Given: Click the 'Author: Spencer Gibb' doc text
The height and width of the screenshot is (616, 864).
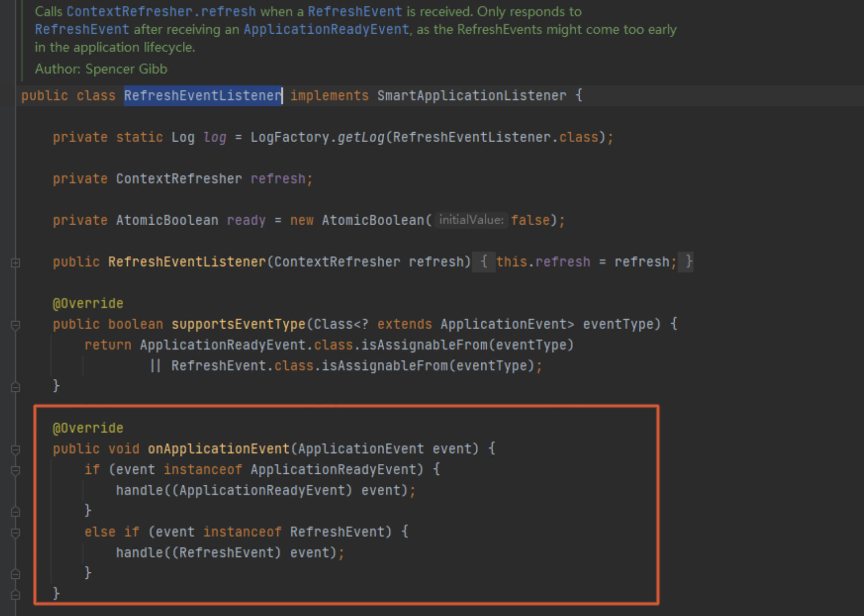Looking at the screenshot, I should pos(101,69).
